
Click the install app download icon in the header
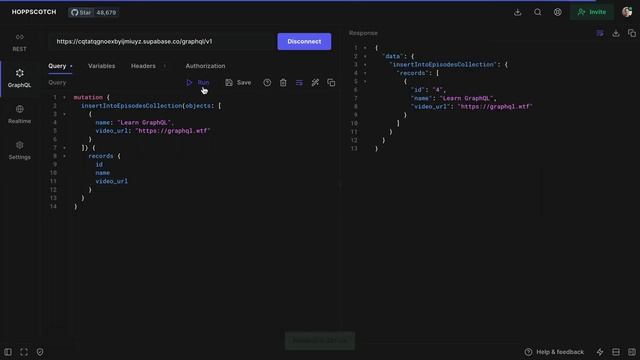pos(518,12)
